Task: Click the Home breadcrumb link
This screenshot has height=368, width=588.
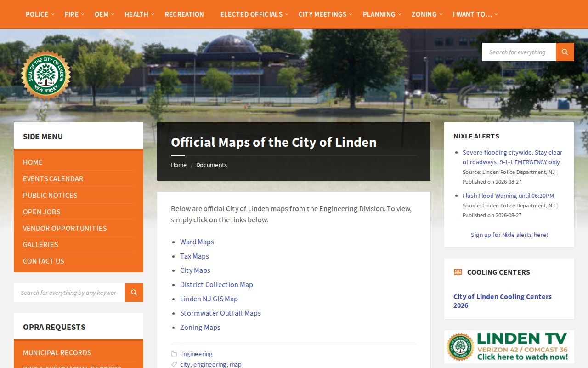Action: coord(179,165)
